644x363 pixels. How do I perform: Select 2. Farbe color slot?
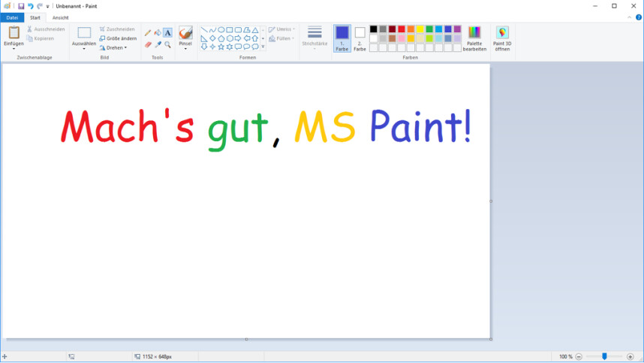click(360, 38)
